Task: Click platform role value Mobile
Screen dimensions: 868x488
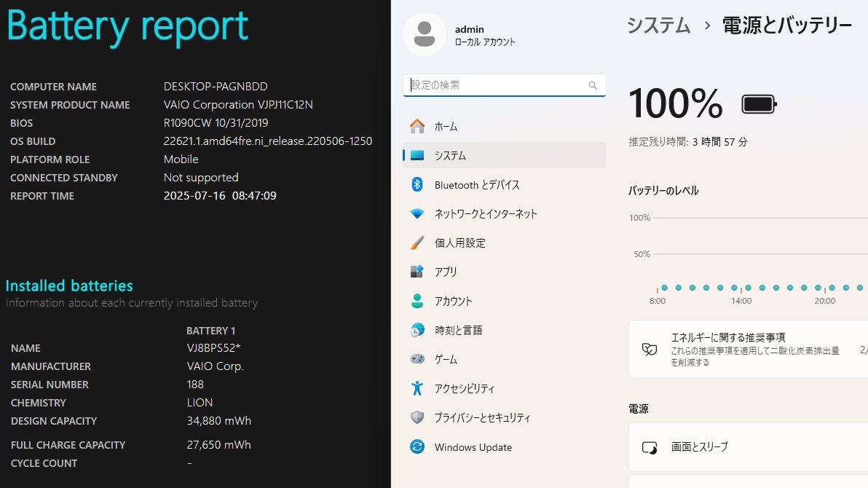Action: pos(181,160)
